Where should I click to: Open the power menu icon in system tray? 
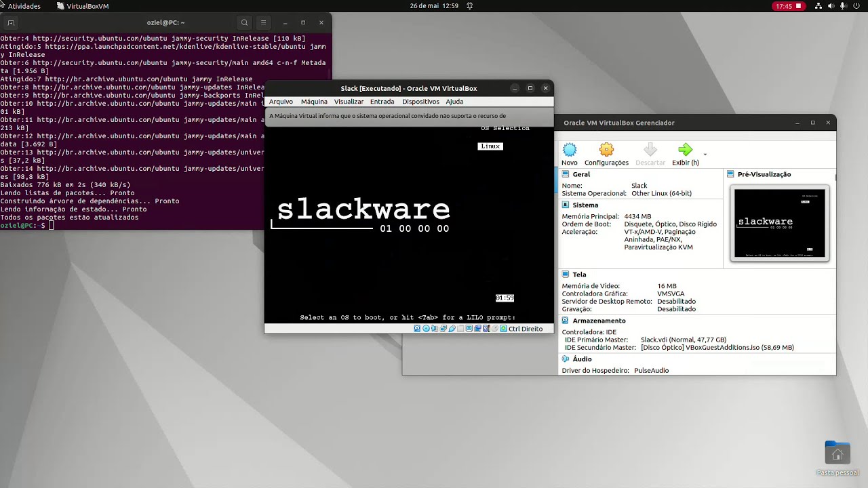pos(857,6)
